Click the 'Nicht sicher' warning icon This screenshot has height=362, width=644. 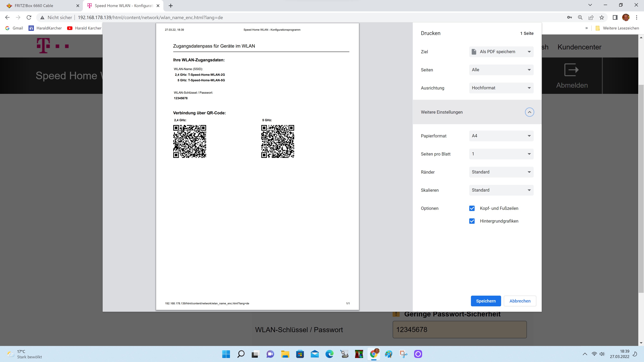42,17
